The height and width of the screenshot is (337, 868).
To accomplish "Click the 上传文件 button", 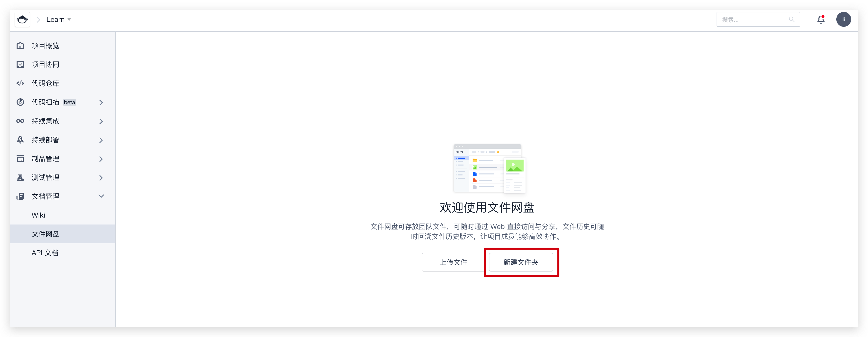I will (453, 262).
